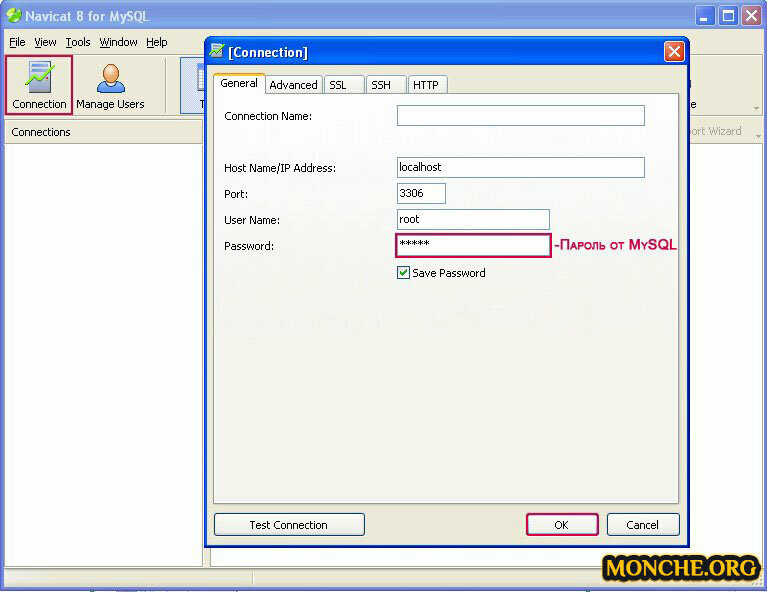
Task: Switch to the Advanced tab
Action: point(293,85)
